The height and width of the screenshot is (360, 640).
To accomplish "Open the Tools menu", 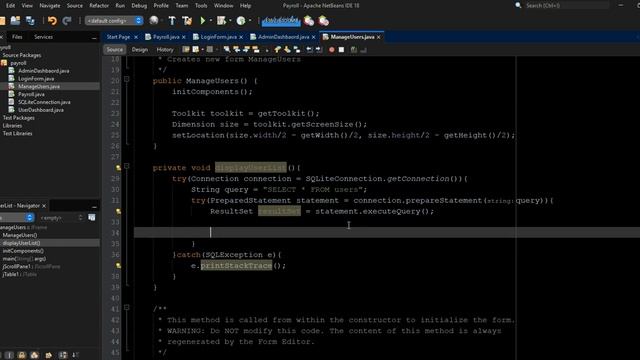I will pos(201,6).
